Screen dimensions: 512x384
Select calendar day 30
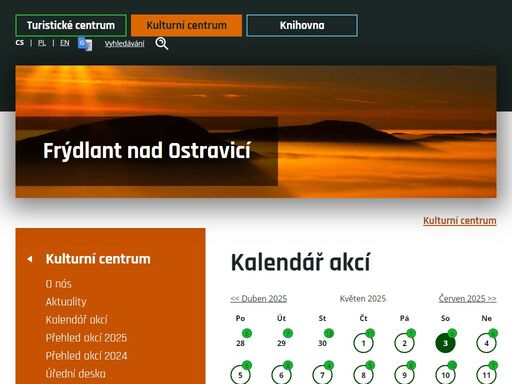(322, 343)
